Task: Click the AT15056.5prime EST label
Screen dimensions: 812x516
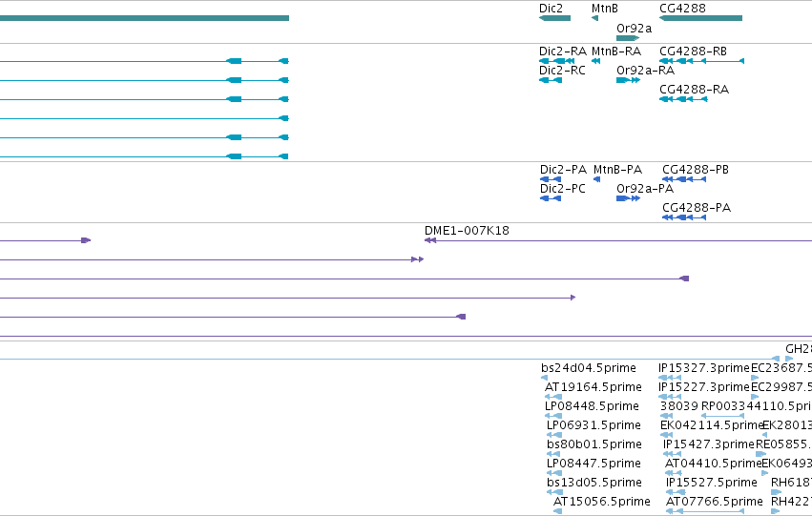Action: pyautogui.click(x=602, y=502)
